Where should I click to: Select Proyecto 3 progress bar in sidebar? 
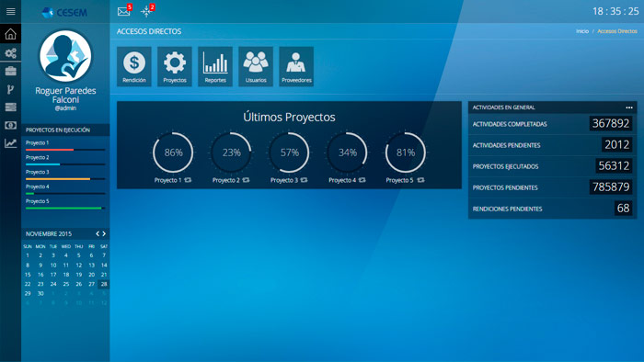click(65, 179)
